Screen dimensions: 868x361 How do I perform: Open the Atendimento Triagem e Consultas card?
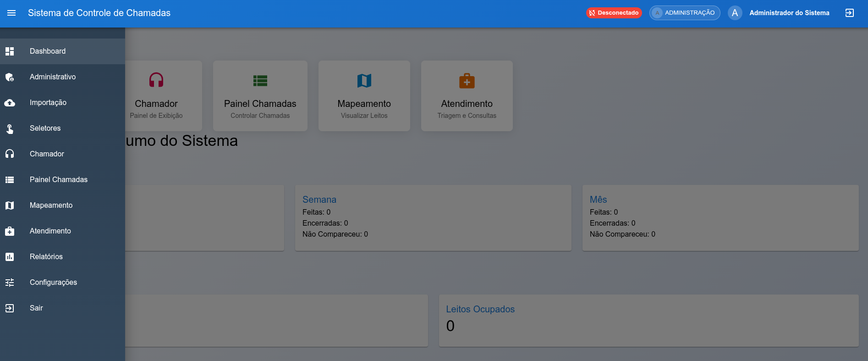pyautogui.click(x=467, y=96)
